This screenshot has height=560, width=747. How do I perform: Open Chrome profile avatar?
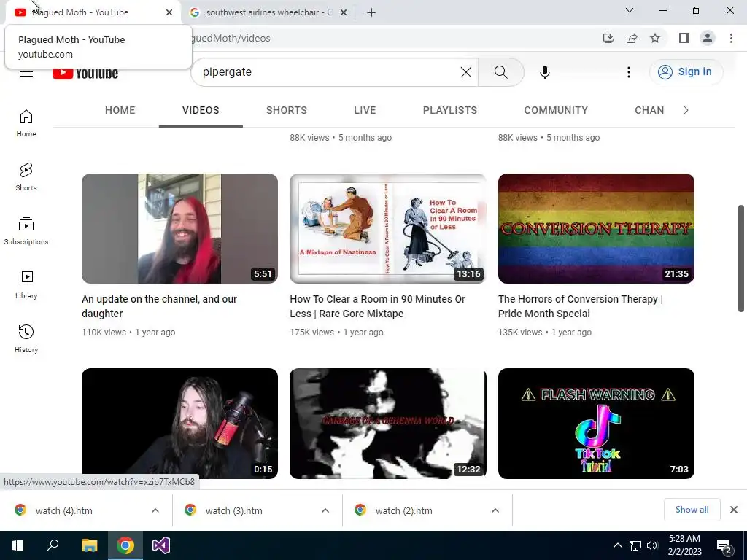coord(708,38)
